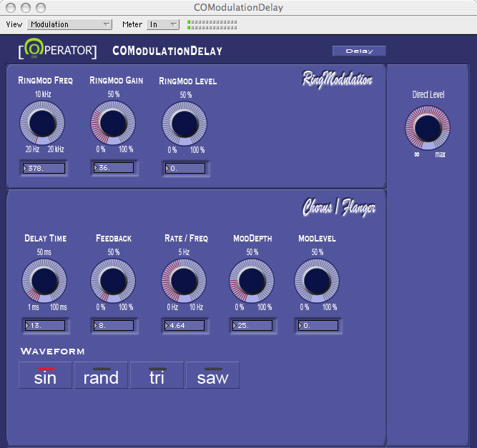
Task: Zoom the COModulationDelay window
Action: (x=41, y=8)
